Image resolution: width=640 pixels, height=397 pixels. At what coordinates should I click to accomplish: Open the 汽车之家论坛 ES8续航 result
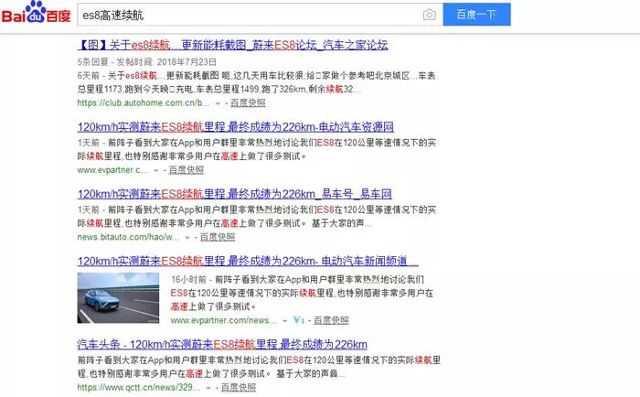tap(233, 44)
